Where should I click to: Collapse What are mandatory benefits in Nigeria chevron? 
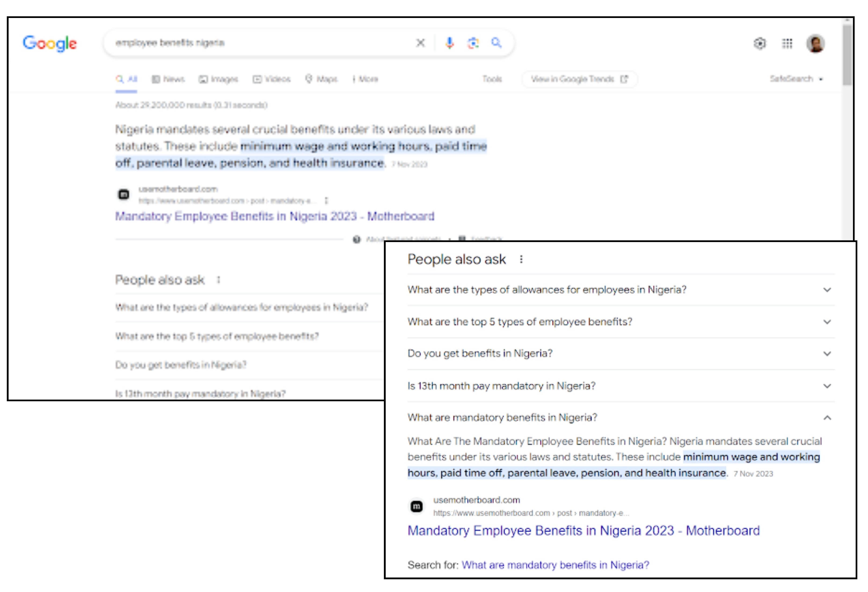click(x=827, y=418)
